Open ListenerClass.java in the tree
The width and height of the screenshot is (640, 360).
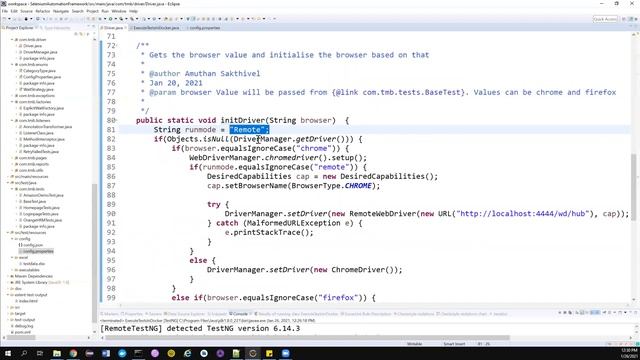click(x=38, y=133)
